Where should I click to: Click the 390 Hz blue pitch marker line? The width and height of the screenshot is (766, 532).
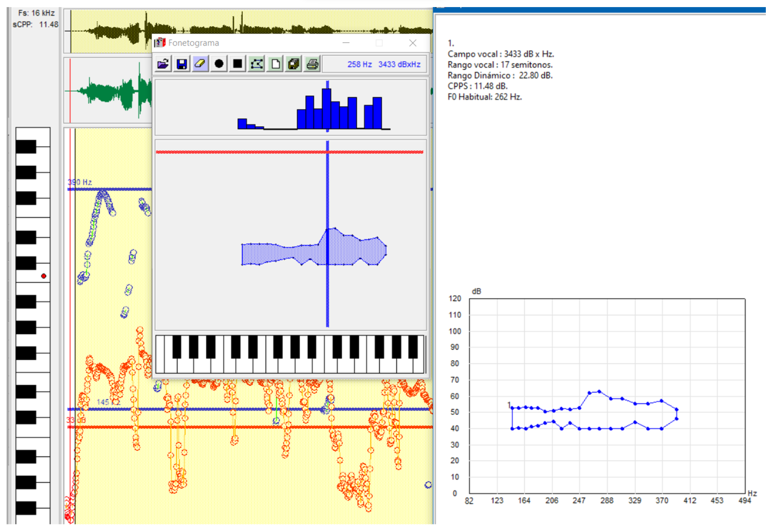tap(128, 189)
